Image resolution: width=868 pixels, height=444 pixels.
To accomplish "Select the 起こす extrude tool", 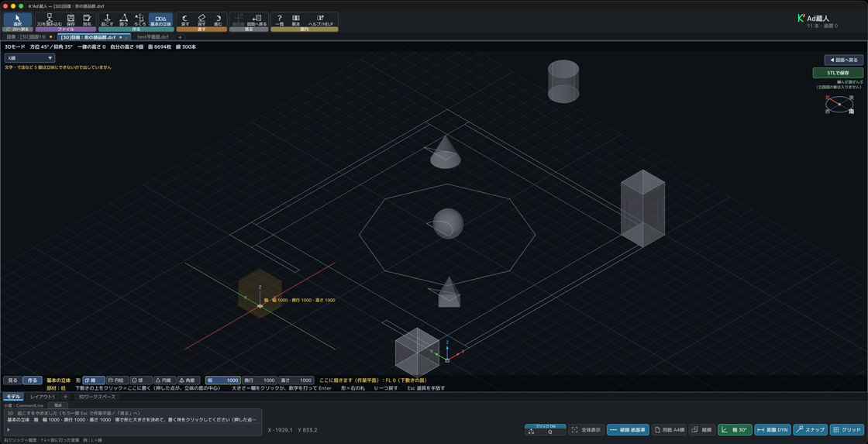I will tap(108, 20).
